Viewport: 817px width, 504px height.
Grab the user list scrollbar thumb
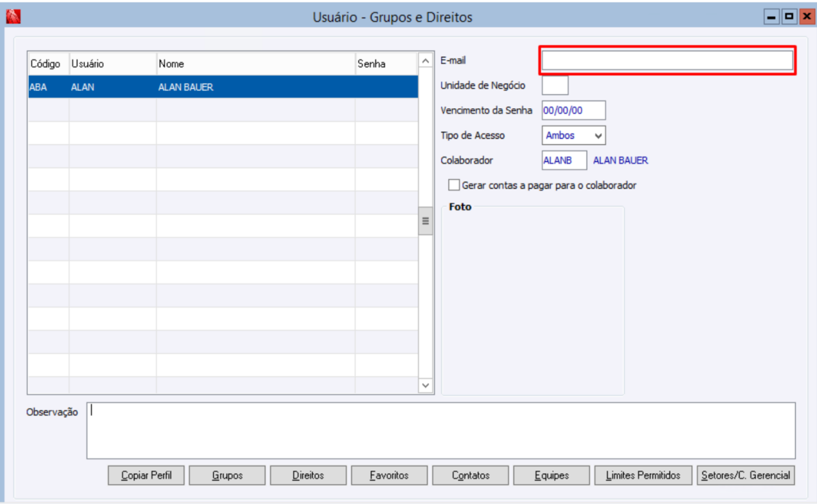(x=426, y=221)
